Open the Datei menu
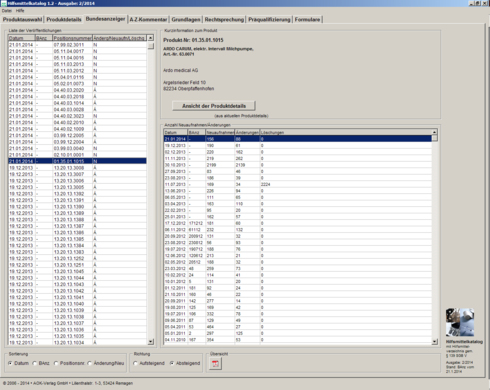 [6, 11]
